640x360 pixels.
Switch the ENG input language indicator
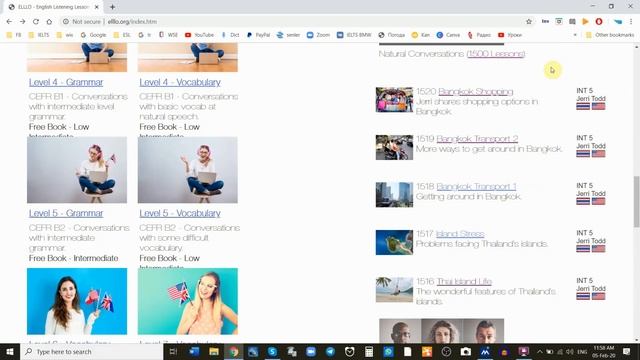[x=582, y=351]
